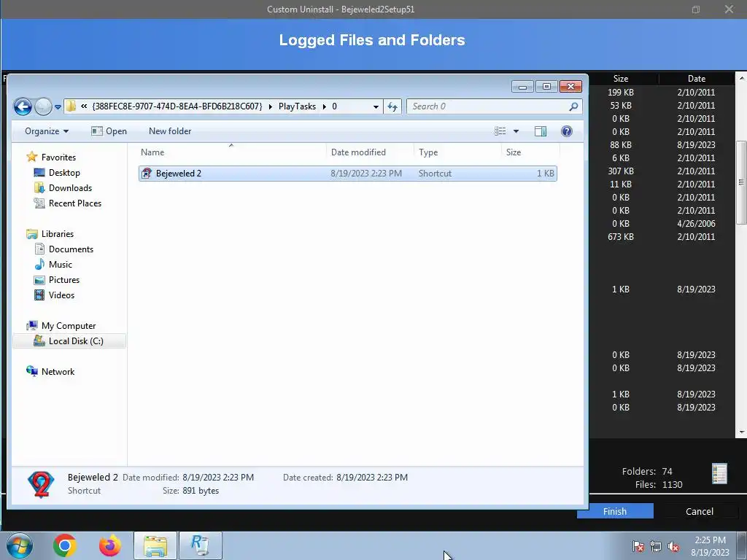The image size is (747, 560).
Task: Open Downloads in navigation pane
Action: click(70, 187)
